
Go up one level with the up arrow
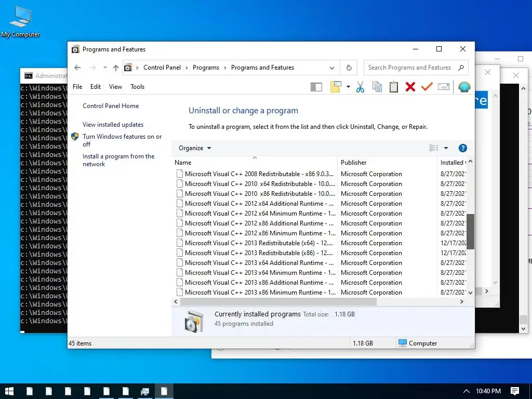click(116, 68)
